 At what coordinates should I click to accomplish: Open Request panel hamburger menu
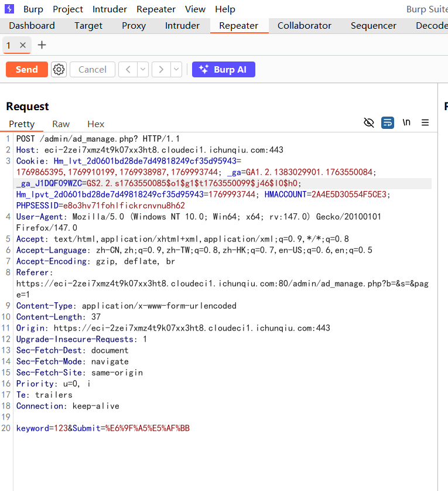pyautogui.click(x=425, y=122)
